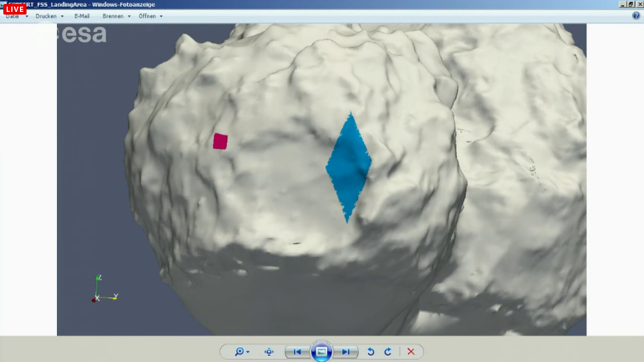Open the blue help question mark
Viewport: 644px width, 362px height.
point(636,16)
